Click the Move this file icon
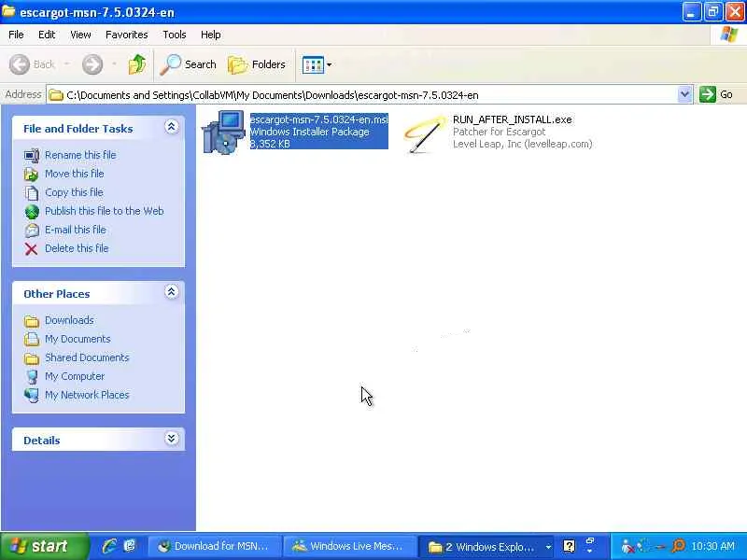Viewport: 747px width, 560px height. [x=32, y=174]
